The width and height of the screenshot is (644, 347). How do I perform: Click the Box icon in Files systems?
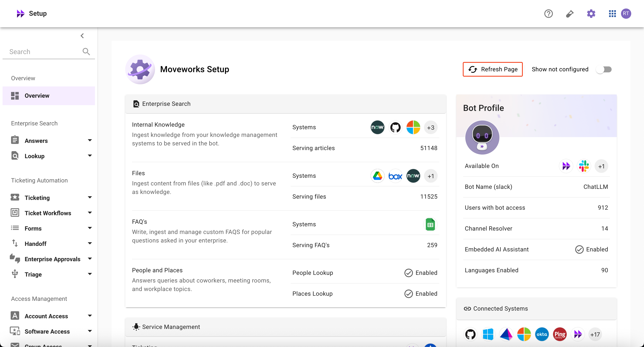click(x=395, y=176)
